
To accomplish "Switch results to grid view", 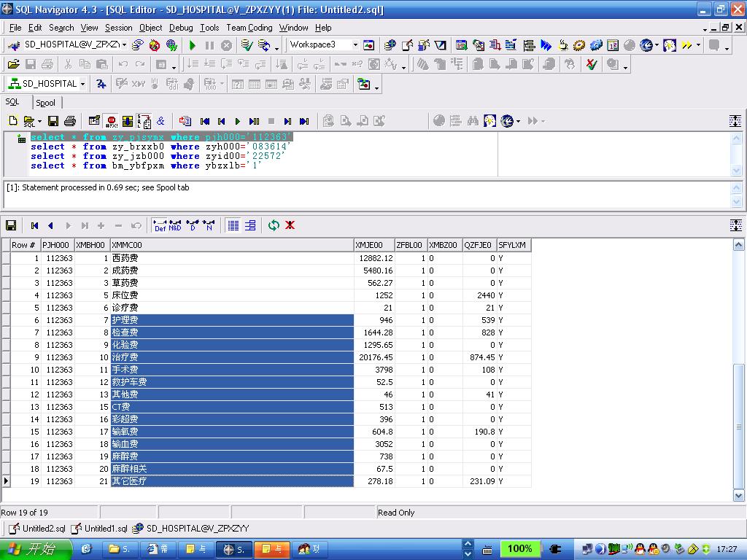I will point(233,225).
